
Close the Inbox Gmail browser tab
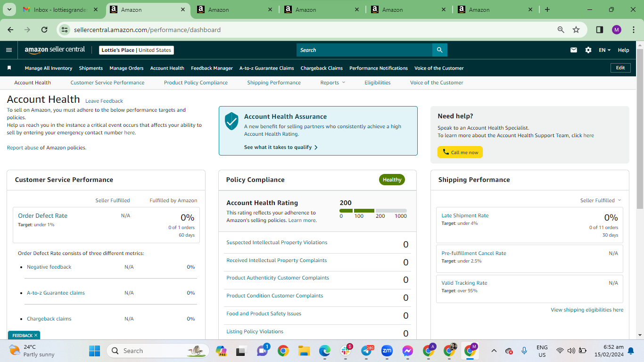[x=96, y=9]
